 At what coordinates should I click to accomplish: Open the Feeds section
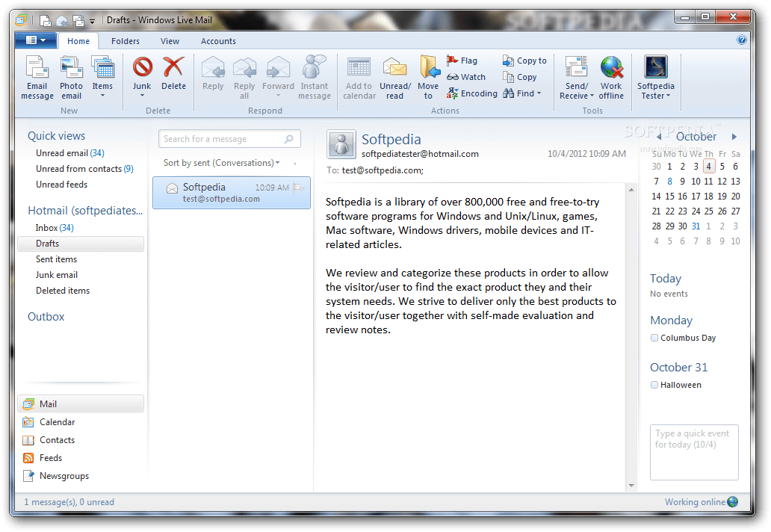click(x=43, y=458)
